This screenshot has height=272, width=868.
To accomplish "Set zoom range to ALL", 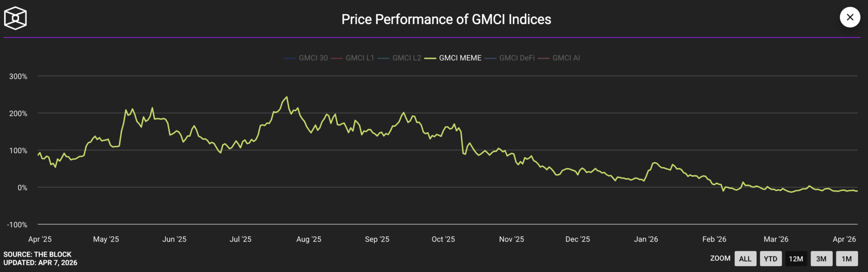I will 745,259.
